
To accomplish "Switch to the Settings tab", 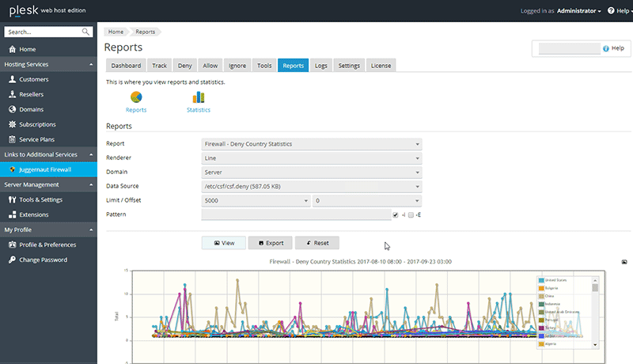I will coord(349,66).
